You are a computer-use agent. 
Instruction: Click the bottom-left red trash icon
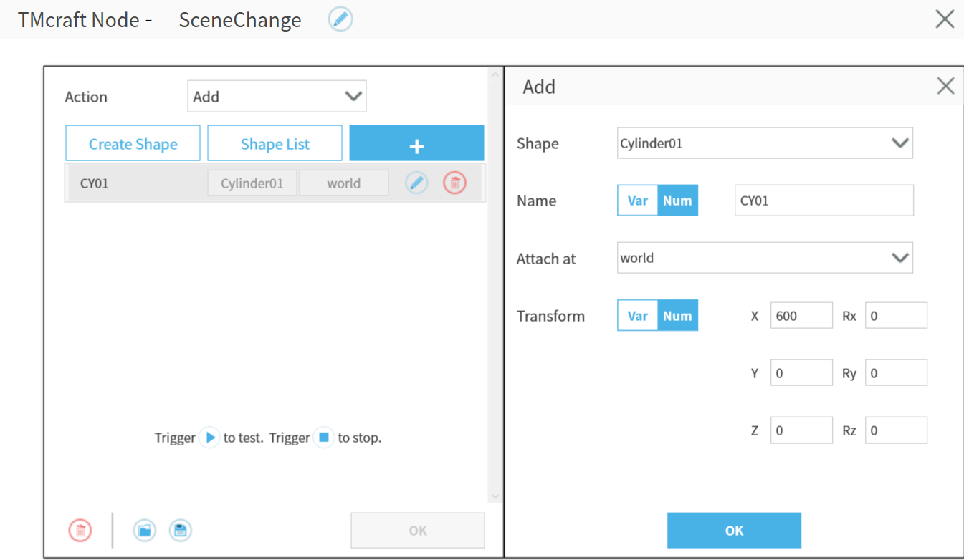[80, 531]
